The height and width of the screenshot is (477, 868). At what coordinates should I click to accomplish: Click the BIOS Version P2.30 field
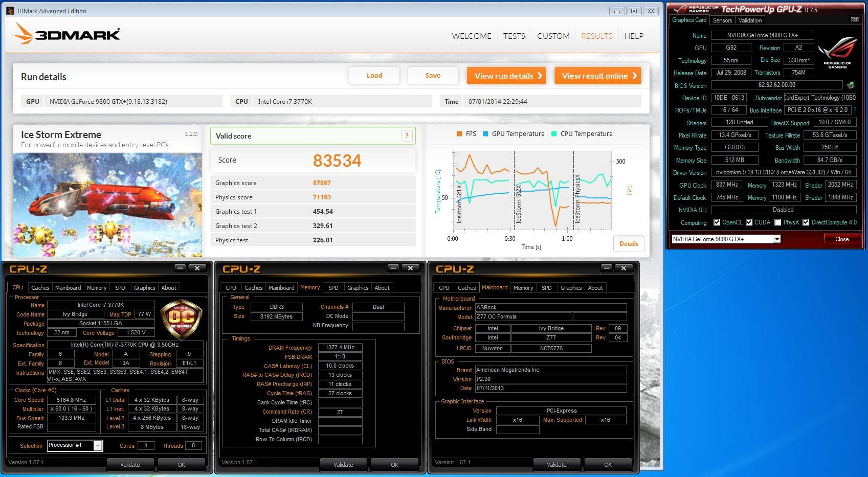click(x=550, y=379)
